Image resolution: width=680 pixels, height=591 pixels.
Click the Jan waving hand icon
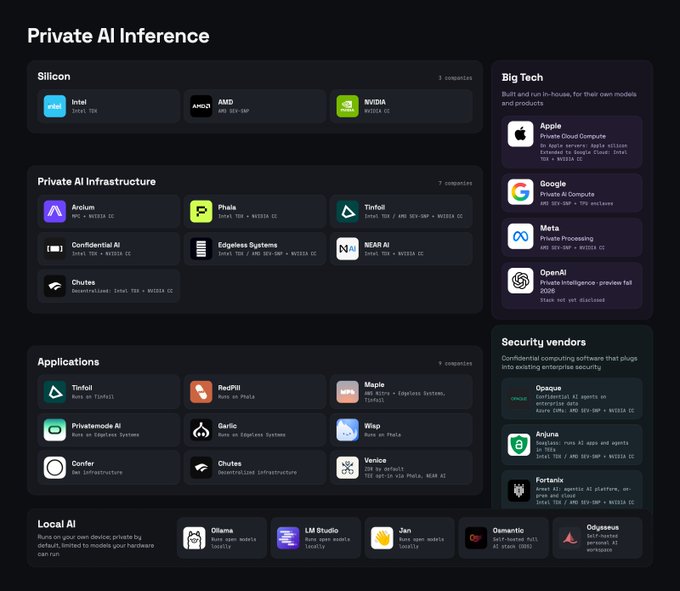pyautogui.click(x=382, y=538)
